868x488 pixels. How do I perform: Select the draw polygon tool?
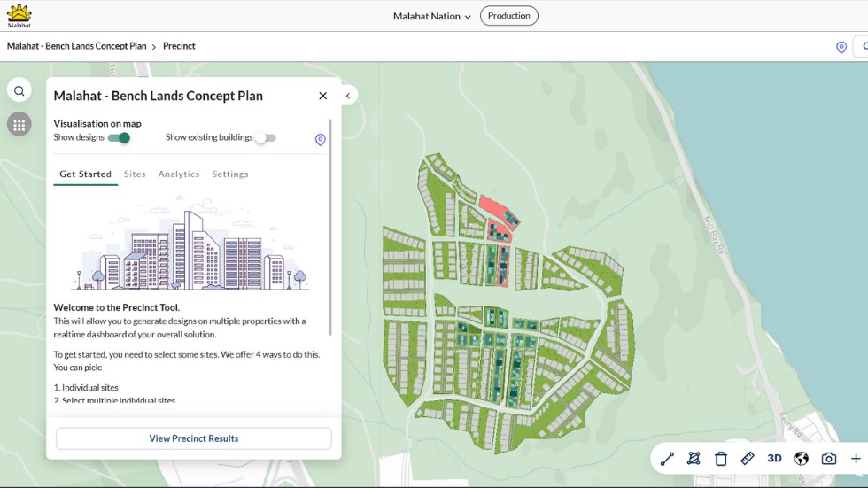click(694, 459)
